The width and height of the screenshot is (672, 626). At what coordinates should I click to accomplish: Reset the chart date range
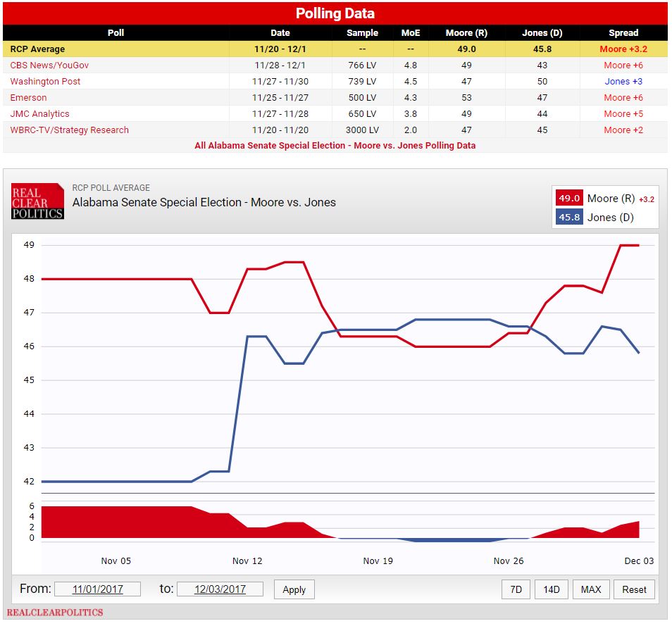[x=634, y=589]
